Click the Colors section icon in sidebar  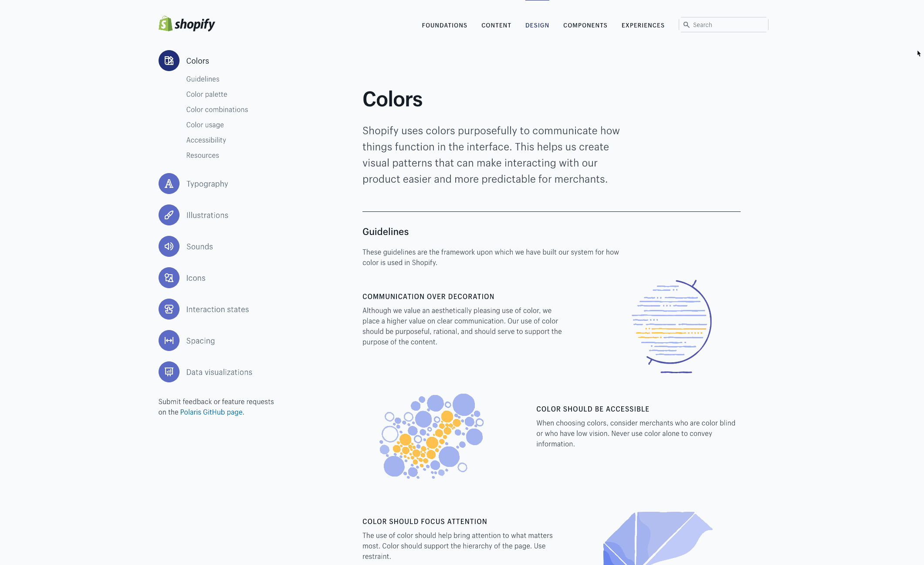(x=168, y=60)
